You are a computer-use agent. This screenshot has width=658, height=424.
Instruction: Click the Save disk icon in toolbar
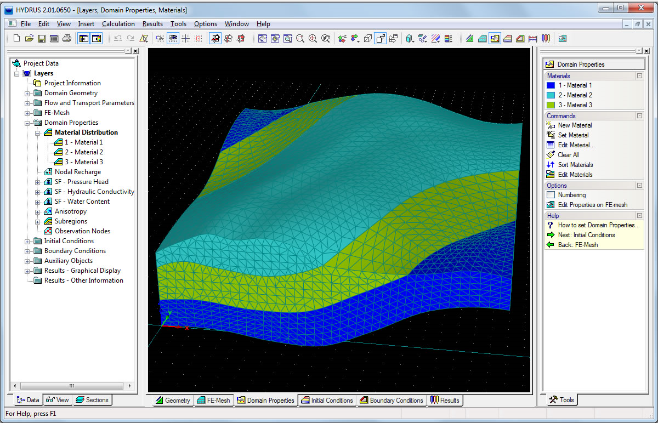[42, 39]
